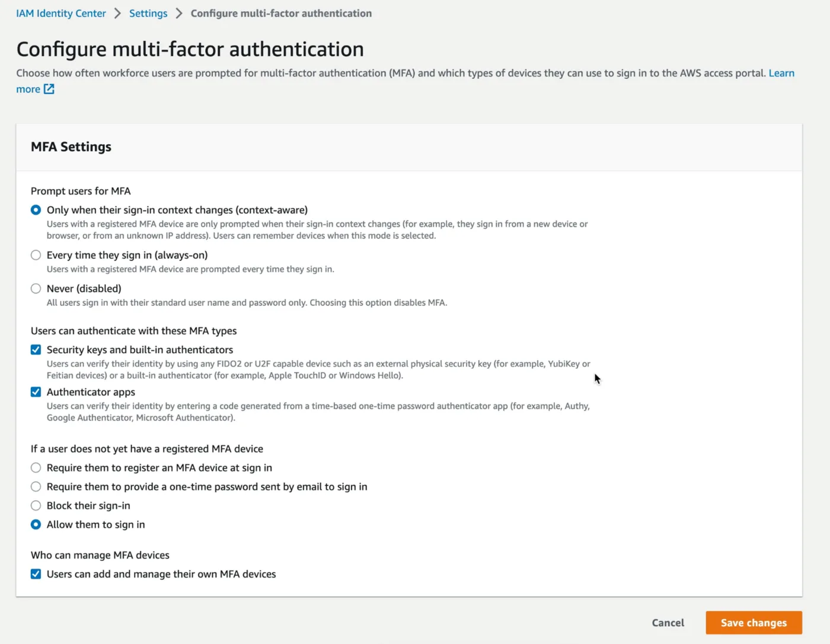
Task: Click the Authenticator apps label
Action: point(91,392)
